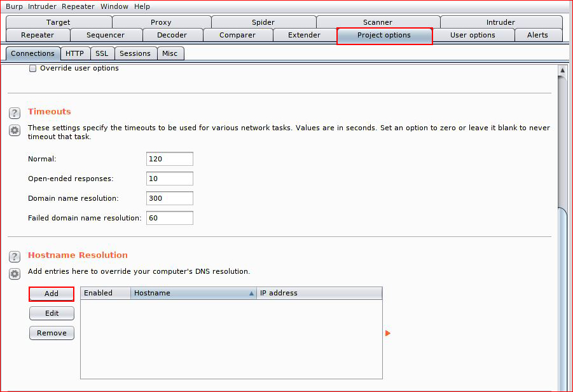Click the orange arrow beside hostname table
Viewport: 573px width, 392px height.
pyautogui.click(x=388, y=333)
